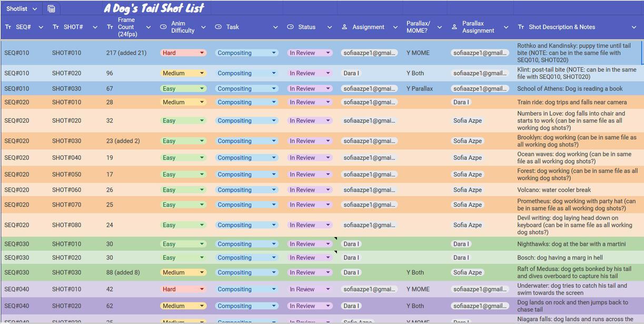Click the Dara I assignment chip on SEQ#030 SHOT#010
The image size is (644, 324).
(353, 243)
